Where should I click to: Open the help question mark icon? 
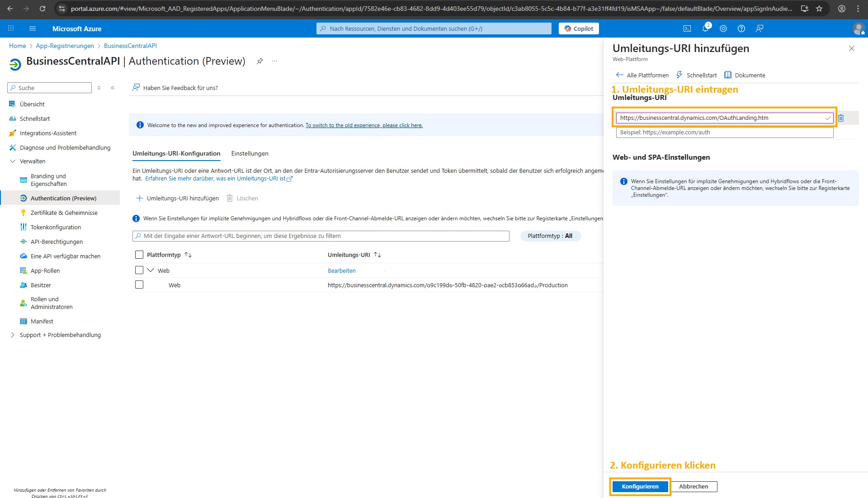pyautogui.click(x=741, y=28)
